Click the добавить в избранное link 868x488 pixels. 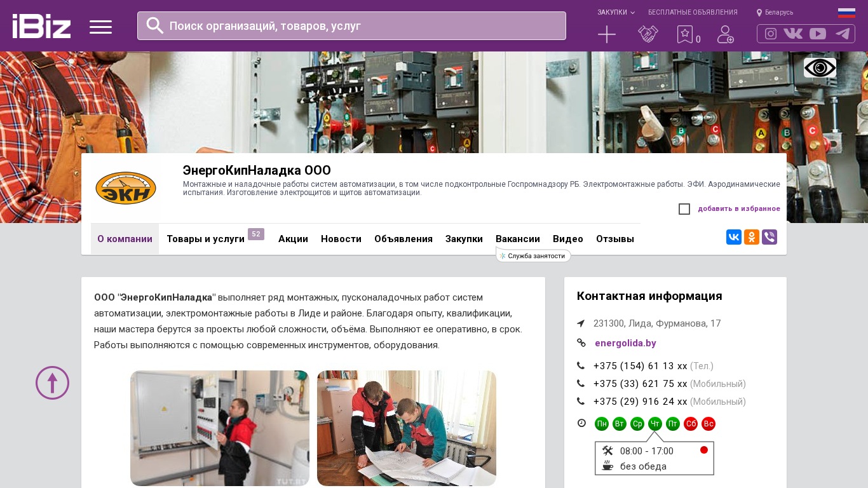pyautogui.click(x=739, y=209)
